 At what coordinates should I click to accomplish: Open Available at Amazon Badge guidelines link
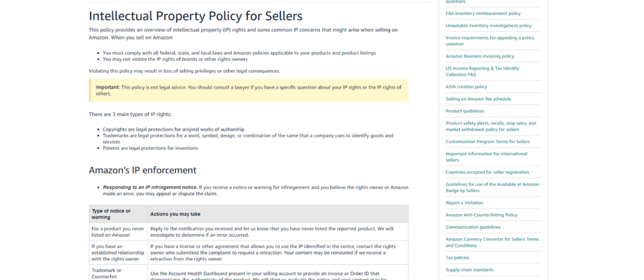tap(492, 187)
